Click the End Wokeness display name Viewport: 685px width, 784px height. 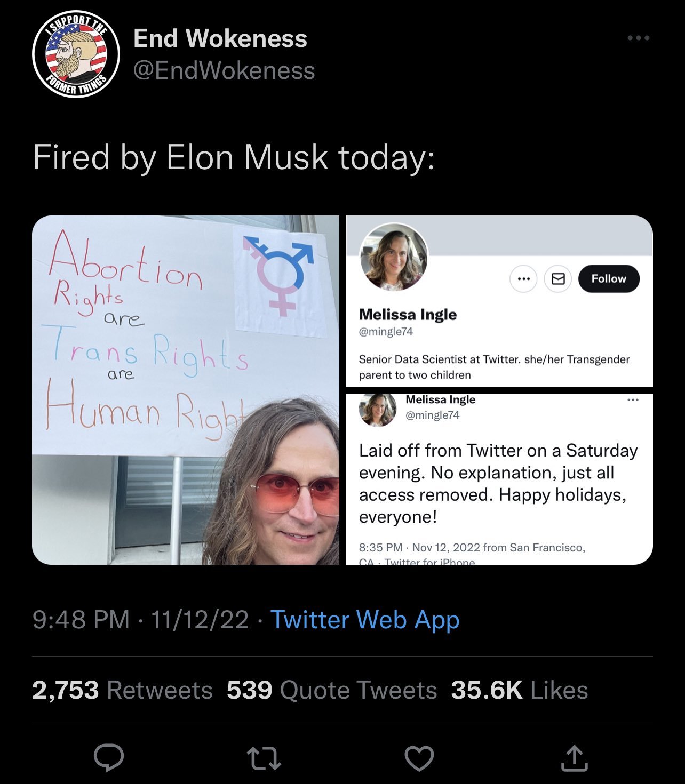[x=220, y=38]
